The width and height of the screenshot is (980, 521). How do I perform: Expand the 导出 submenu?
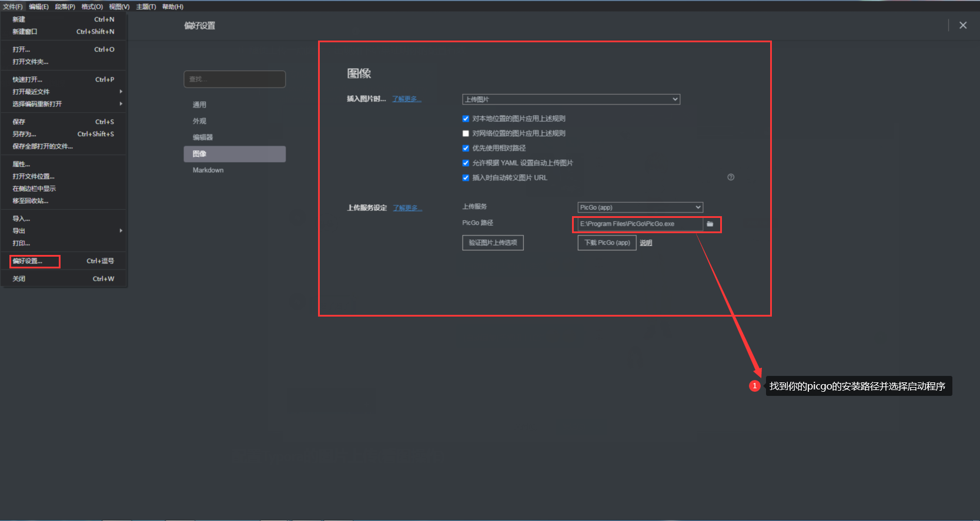click(x=63, y=231)
